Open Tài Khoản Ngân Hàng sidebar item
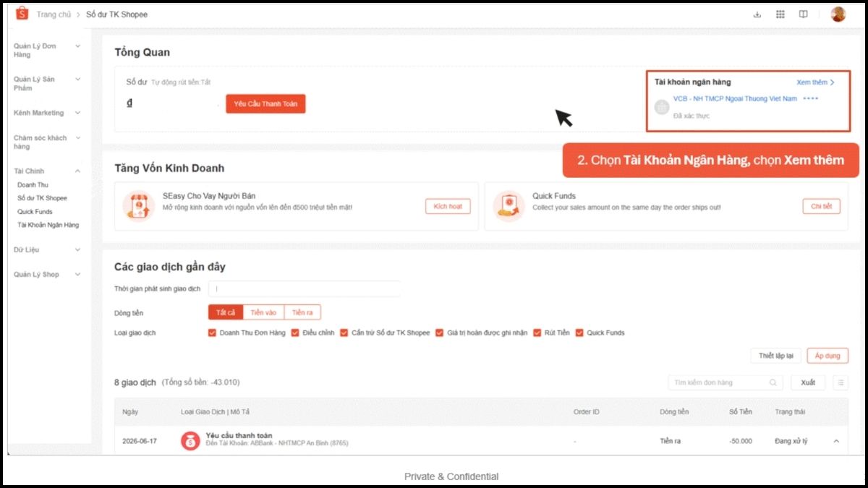The height and width of the screenshot is (488, 868). pos(48,225)
